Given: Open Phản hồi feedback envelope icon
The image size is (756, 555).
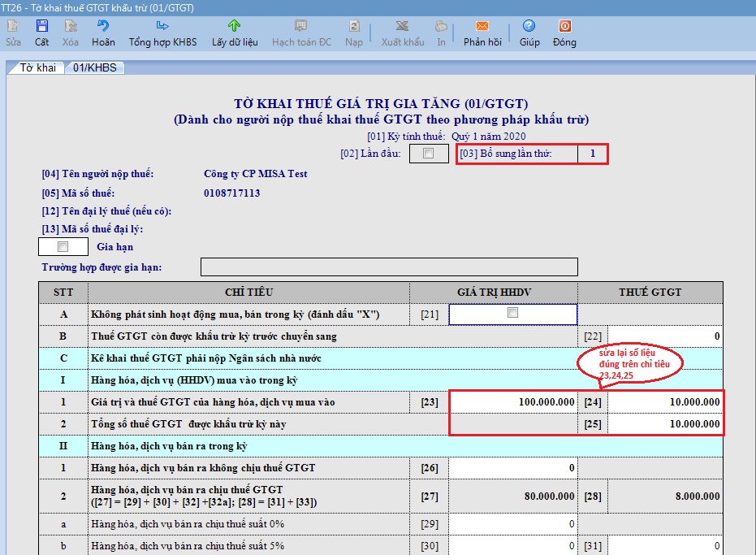Looking at the screenshot, I should pyautogui.click(x=482, y=26).
